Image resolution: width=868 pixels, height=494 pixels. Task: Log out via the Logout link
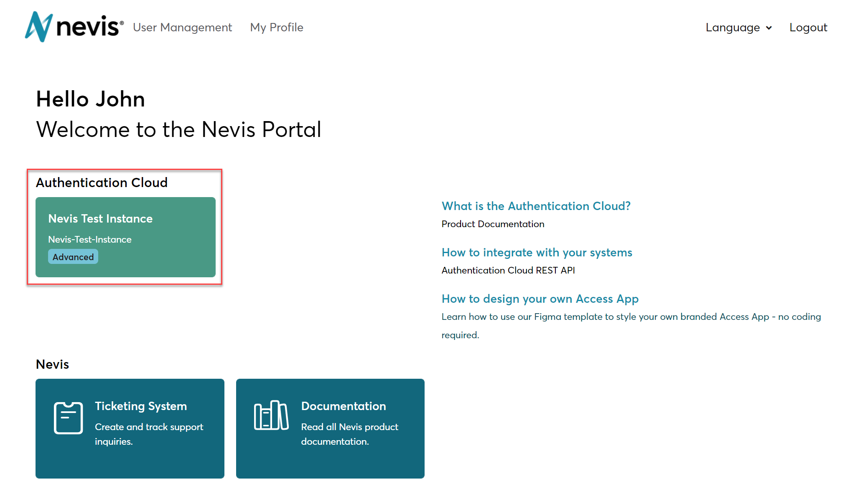[x=808, y=28]
